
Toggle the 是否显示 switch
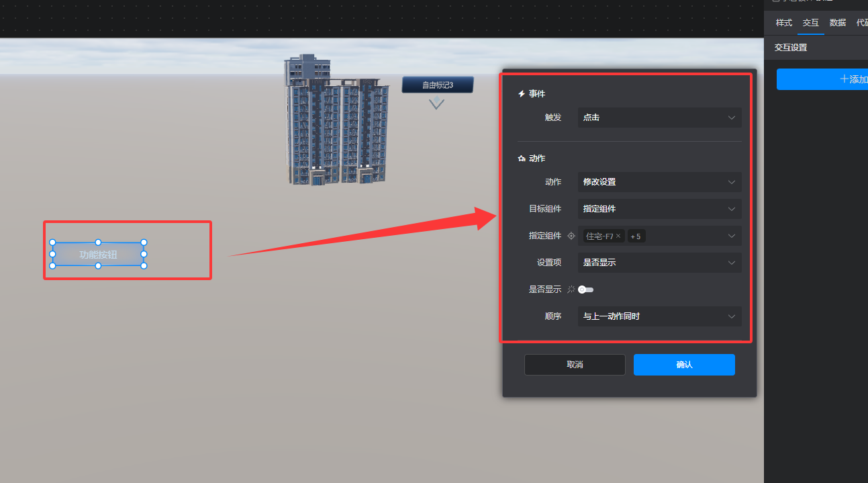pyautogui.click(x=586, y=290)
